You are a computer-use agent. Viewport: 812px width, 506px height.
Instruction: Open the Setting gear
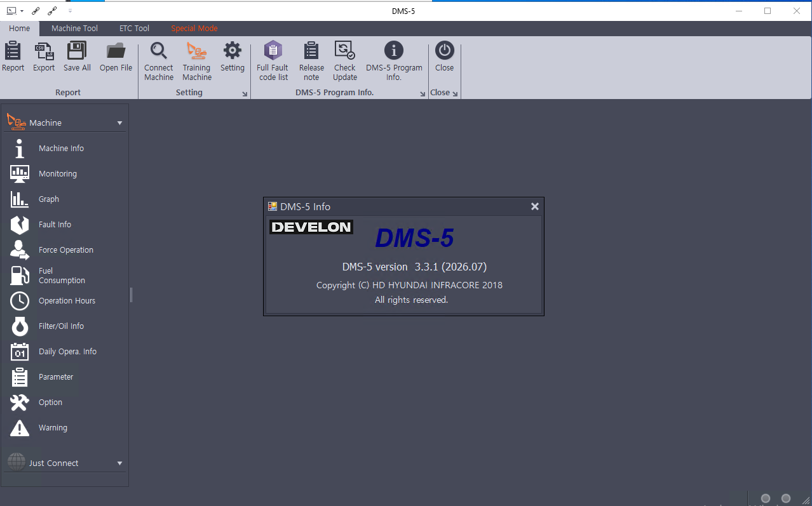point(233,57)
